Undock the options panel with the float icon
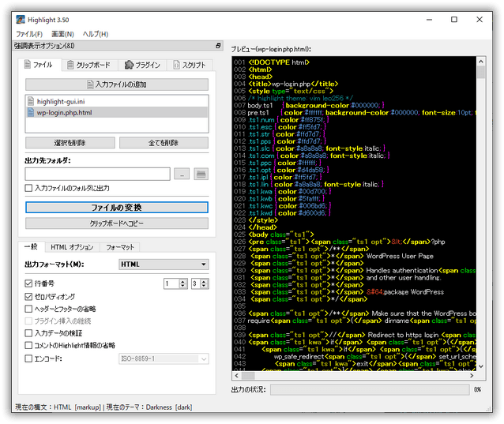The image size is (504, 424). coord(218,47)
